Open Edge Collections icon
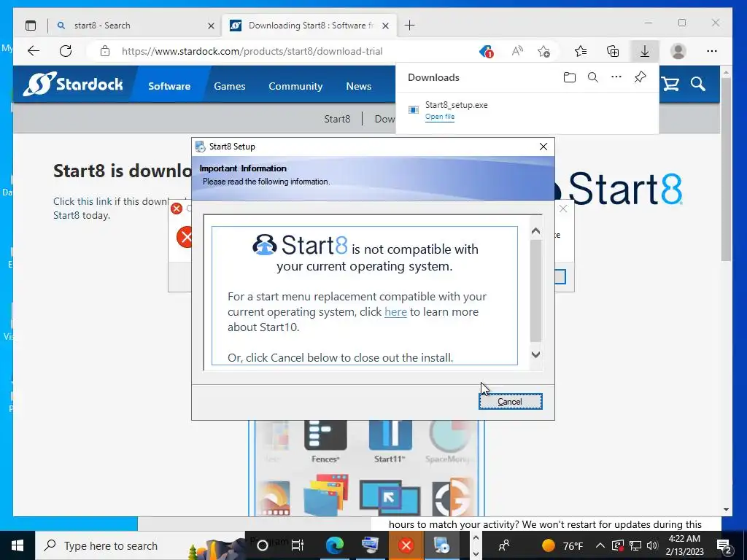Screen dimensions: 747x560 point(613,51)
